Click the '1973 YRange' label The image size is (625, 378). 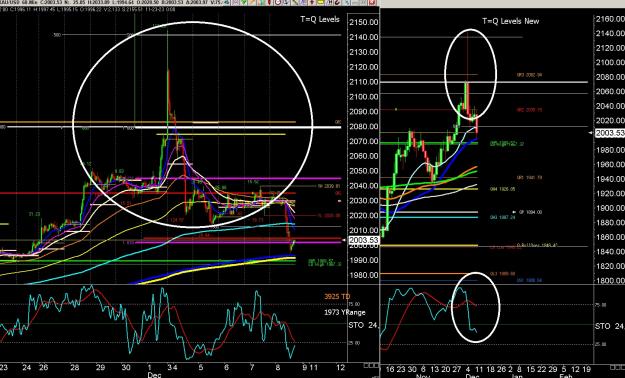(344, 312)
